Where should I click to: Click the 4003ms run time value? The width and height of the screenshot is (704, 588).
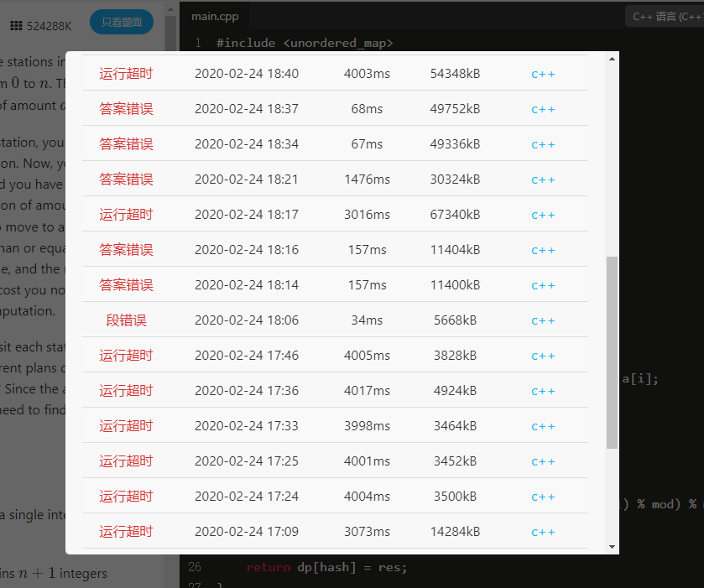pyautogui.click(x=367, y=74)
